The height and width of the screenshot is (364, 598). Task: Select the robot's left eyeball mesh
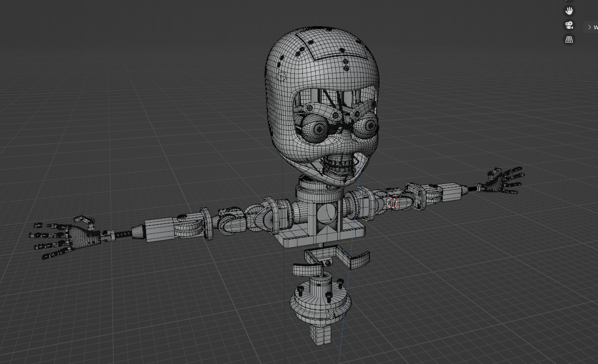click(x=366, y=127)
